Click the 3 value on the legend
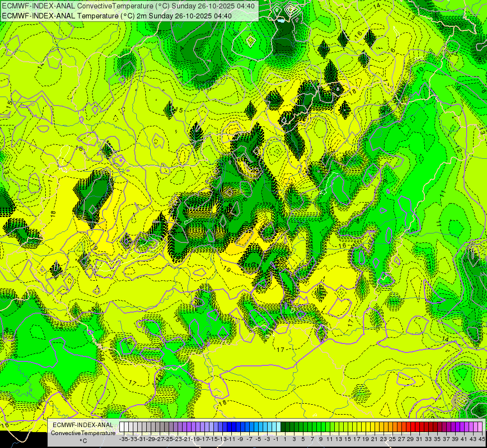The image size is (487, 448). (294, 439)
